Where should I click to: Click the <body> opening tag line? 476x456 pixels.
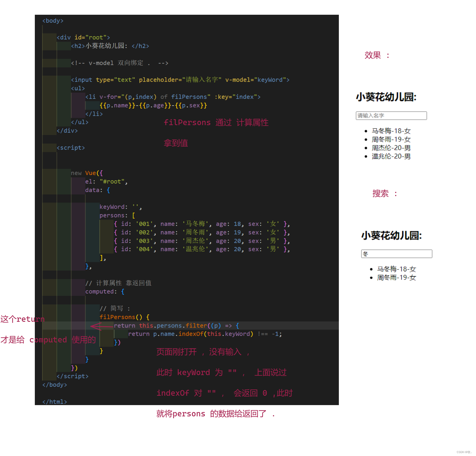(x=53, y=21)
